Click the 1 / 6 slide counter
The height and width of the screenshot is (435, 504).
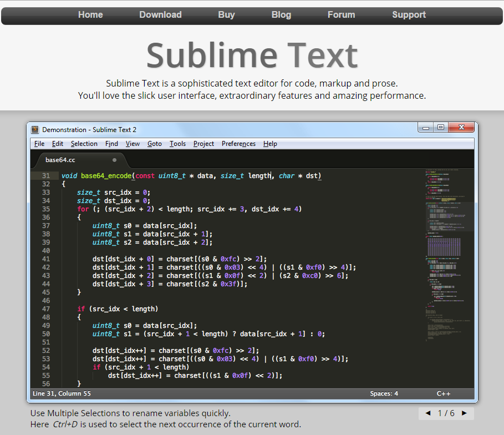pyautogui.click(x=445, y=413)
